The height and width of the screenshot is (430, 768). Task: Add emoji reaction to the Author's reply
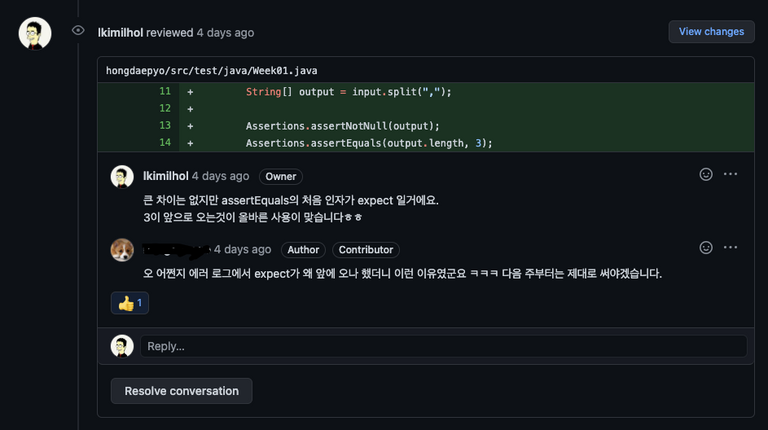[706, 248]
